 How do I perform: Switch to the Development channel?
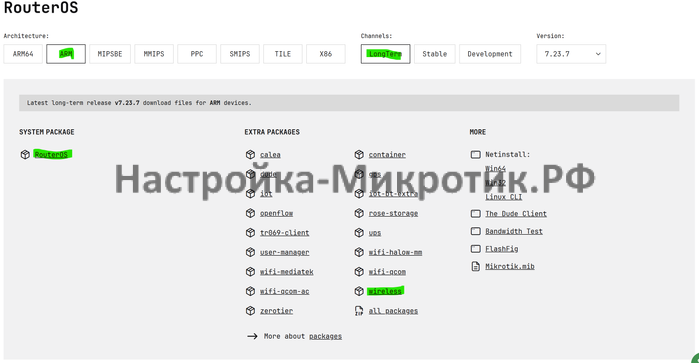coord(490,54)
